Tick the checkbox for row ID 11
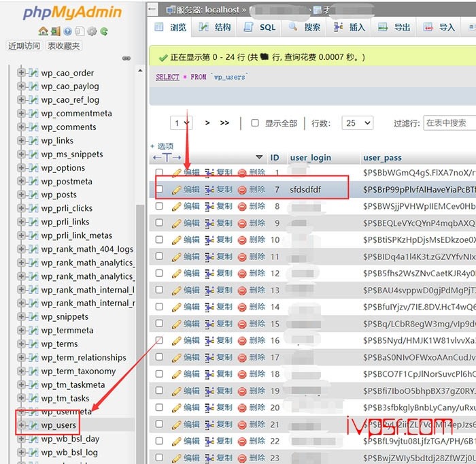 [x=159, y=256]
